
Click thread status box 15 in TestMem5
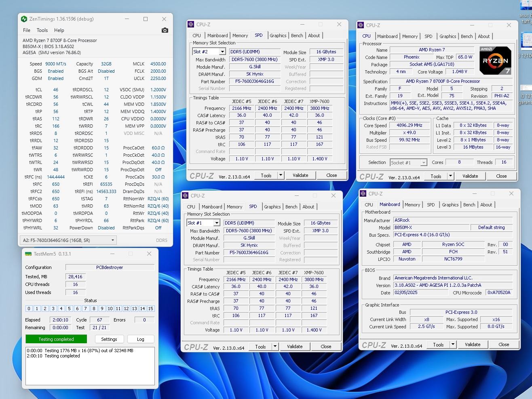click(x=151, y=309)
